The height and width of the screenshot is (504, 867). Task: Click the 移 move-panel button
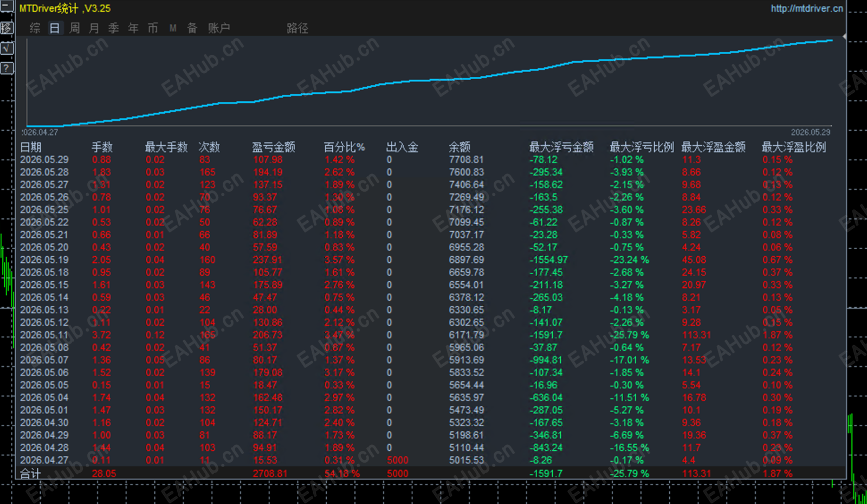(x=7, y=28)
